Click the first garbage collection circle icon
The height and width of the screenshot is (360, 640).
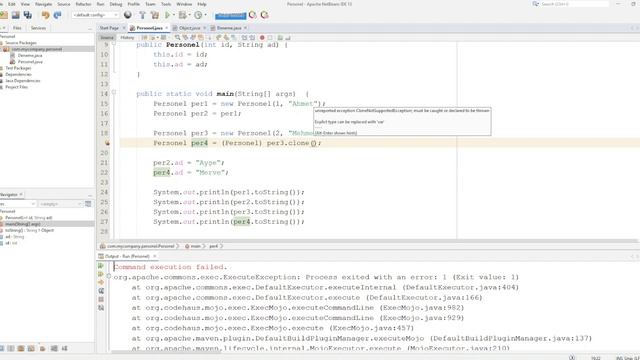pos(253,15)
